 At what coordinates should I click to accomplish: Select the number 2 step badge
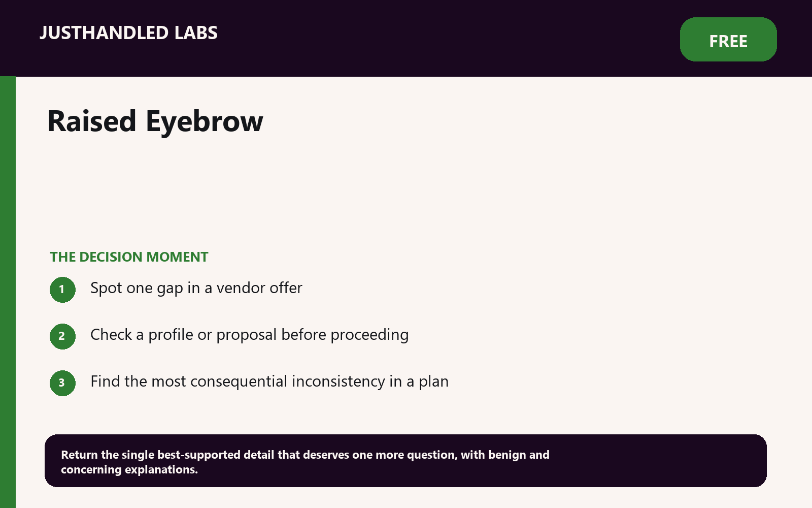(62, 336)
